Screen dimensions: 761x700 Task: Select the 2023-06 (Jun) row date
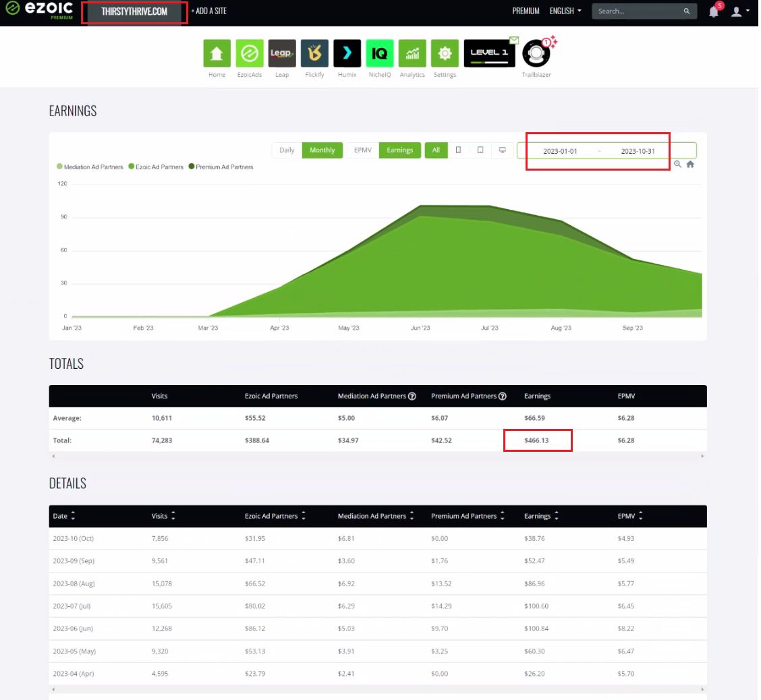[x=73, y=629]
